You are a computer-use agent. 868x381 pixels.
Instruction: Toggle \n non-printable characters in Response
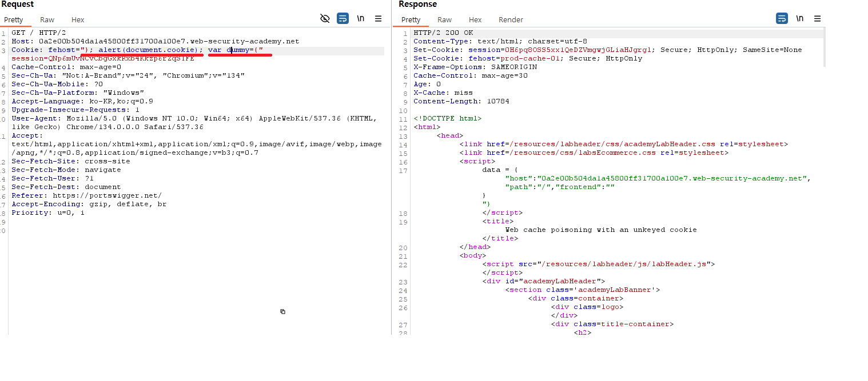tap(799, 19)
